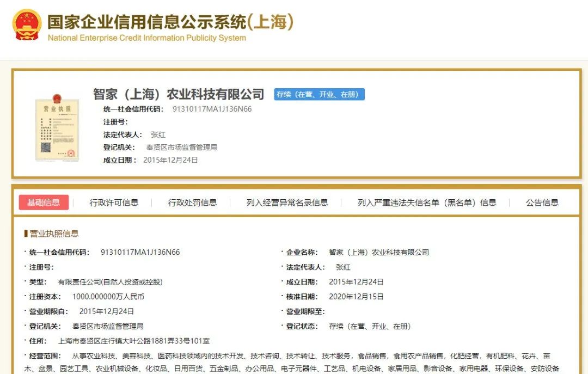The width and height of the screenshot is (588, 374).
Task: Switch to the 行政许可信息 tab
Action: tap(114, 203)
